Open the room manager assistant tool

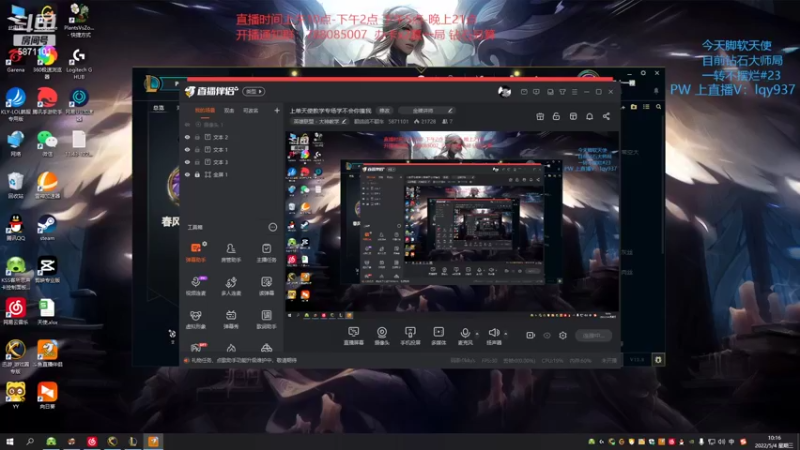(x=231, y=252)
